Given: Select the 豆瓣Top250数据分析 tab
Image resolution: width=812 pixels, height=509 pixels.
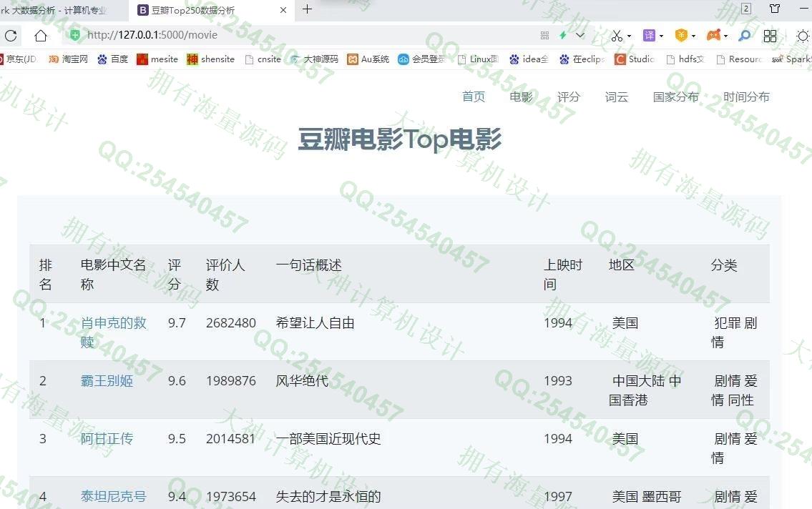Looking at the screenshot, I should [212, 10].
